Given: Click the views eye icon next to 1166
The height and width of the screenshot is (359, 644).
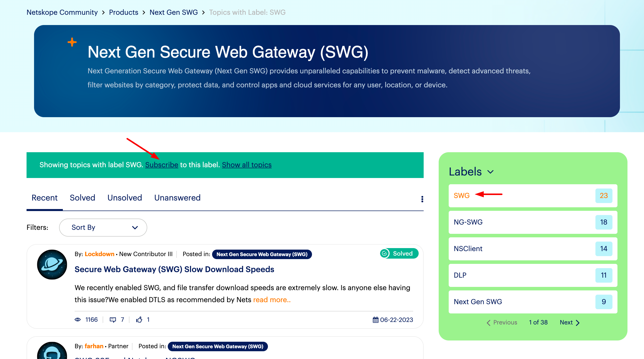Looking at the screenshot, I should click(78, 320).
